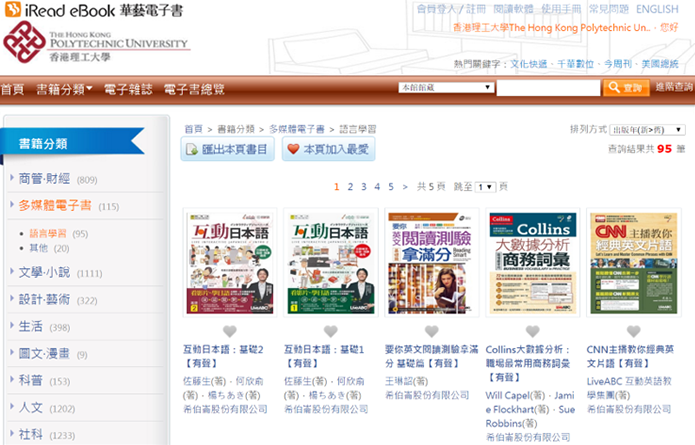This screenshot has height=445, width=695.
Task: Click hot keyword 美國總統
Action: pos(660,64)
